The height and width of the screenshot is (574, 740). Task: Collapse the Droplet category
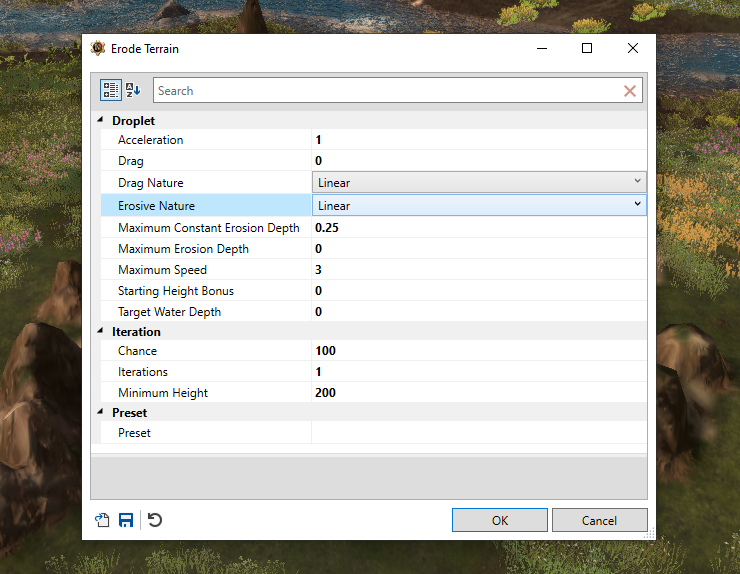[100, 120]
